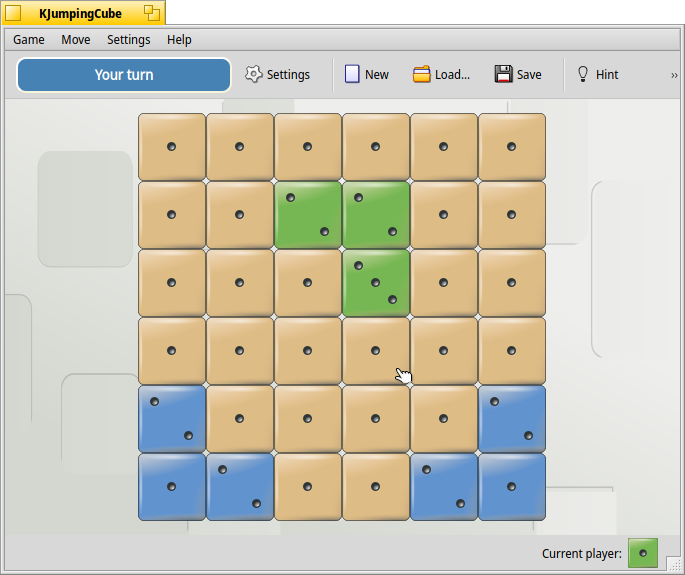
Task: Click the tan cube above the left green two-dot cube
Action: point(308,147)
